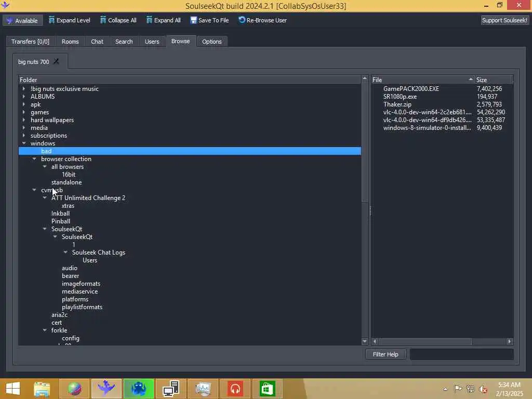The width and height of the screenshot is (532, 399).
Task: Select the xtras folder
Action: pyautogui.click(x=68, y=206)
